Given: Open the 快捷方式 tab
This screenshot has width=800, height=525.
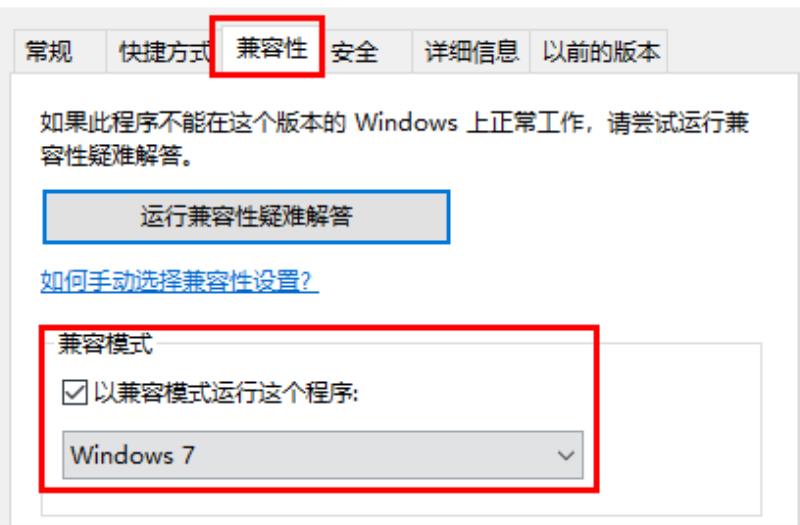Looking at the screenshot, I should pos(164,52).
